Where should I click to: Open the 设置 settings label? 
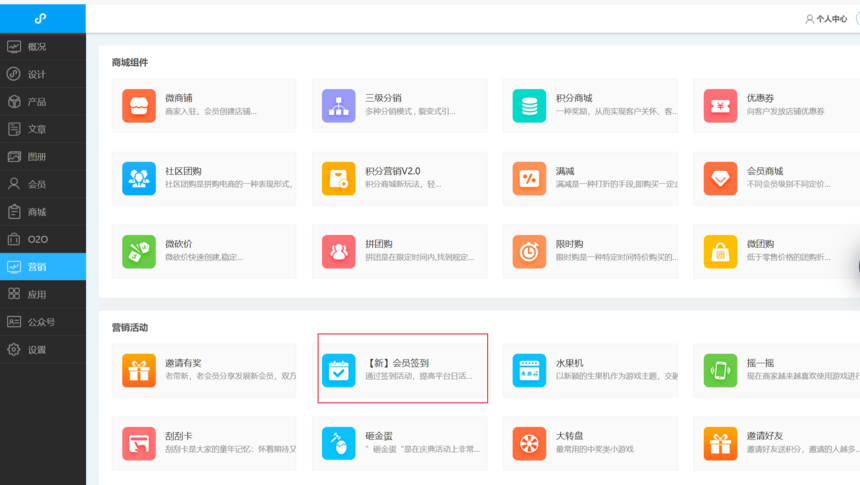click(x=37, y=350)
